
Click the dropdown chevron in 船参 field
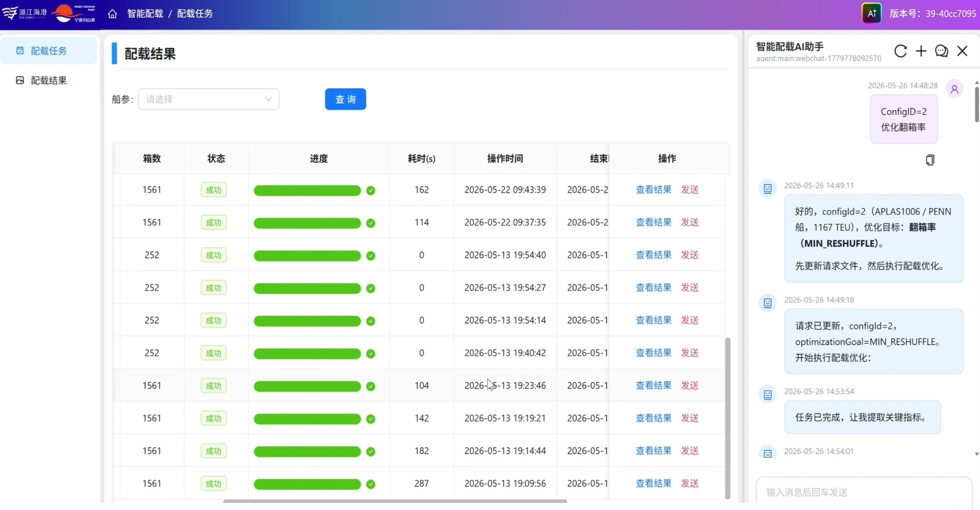tap(268, 99)
